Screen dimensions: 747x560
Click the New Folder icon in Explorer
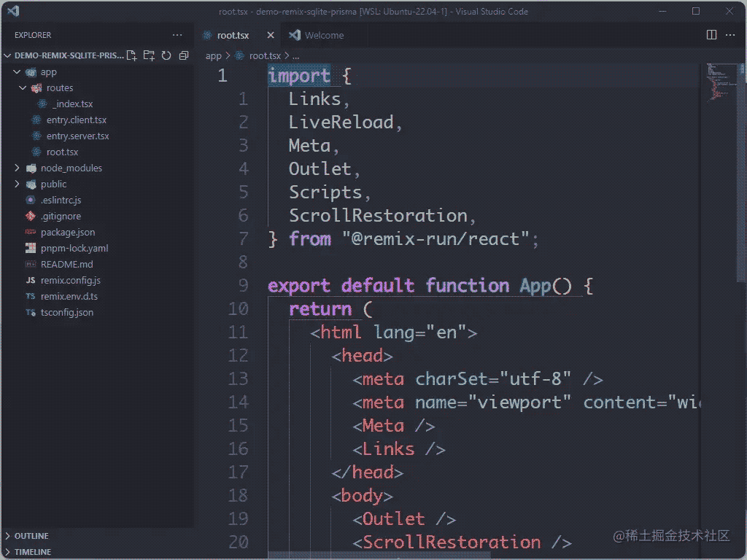click(149, 55)
